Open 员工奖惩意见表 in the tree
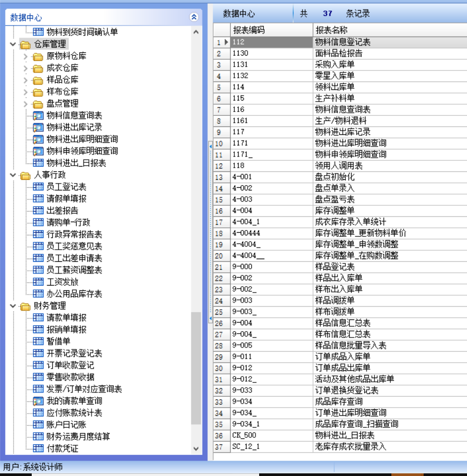 (x=75, y=246)
